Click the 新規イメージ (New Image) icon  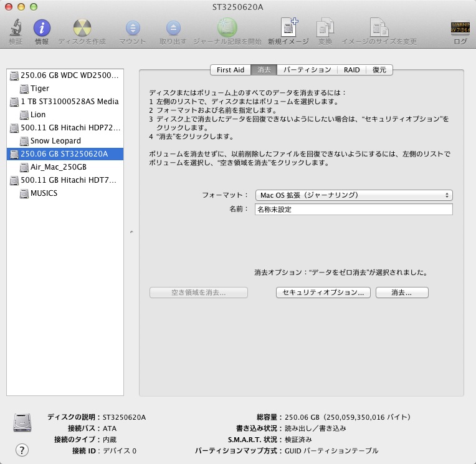click(x=288, y=29)
